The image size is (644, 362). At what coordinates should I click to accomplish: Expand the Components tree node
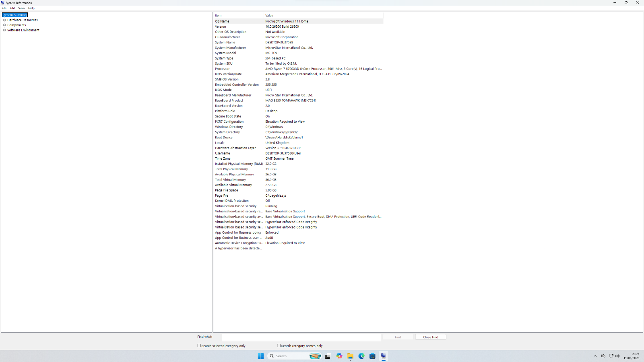(4, 25)
